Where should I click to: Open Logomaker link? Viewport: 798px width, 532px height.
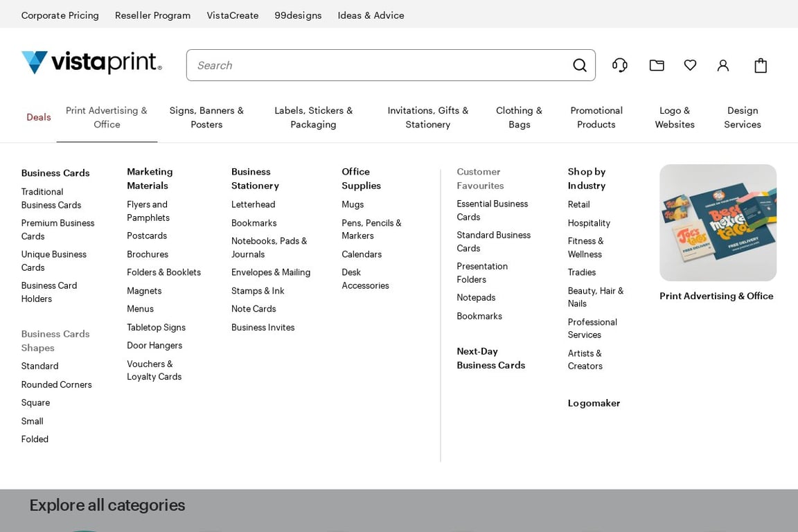click(x=594, y=403)
